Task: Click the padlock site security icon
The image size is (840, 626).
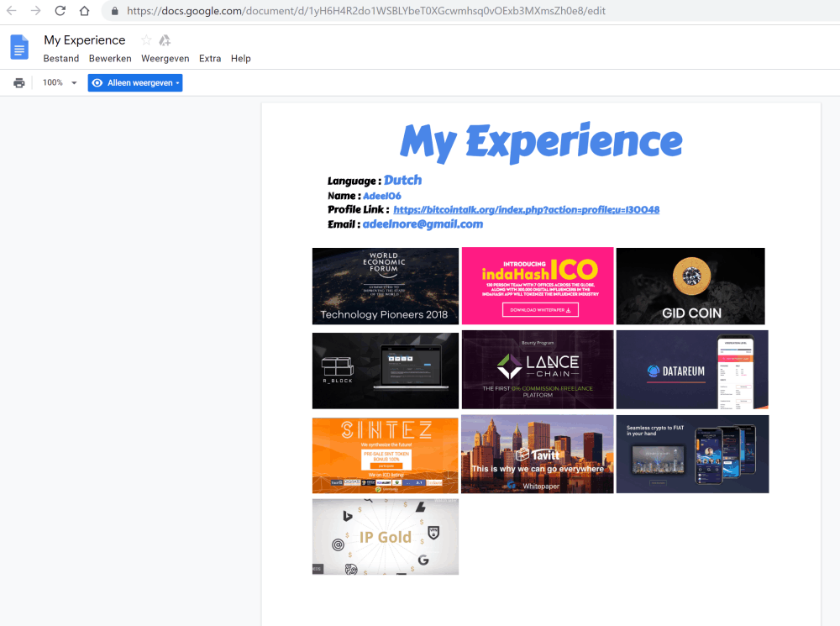Action: (x=114, y=11)
